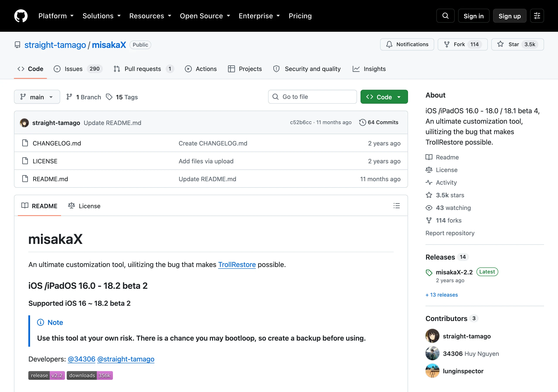Click the 34306 contributor avatar
Screen dimensions: 558x392
pos(432,353)
